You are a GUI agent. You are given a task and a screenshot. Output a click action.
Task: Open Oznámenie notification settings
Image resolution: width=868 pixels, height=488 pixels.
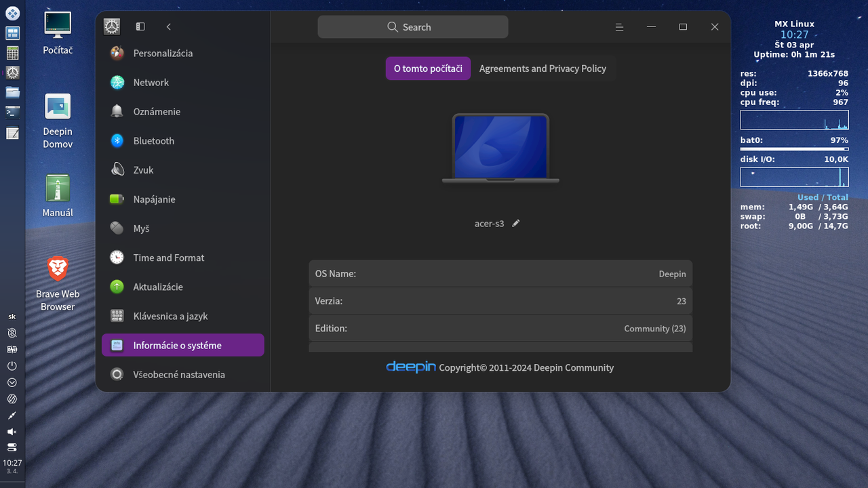point(182,111)
